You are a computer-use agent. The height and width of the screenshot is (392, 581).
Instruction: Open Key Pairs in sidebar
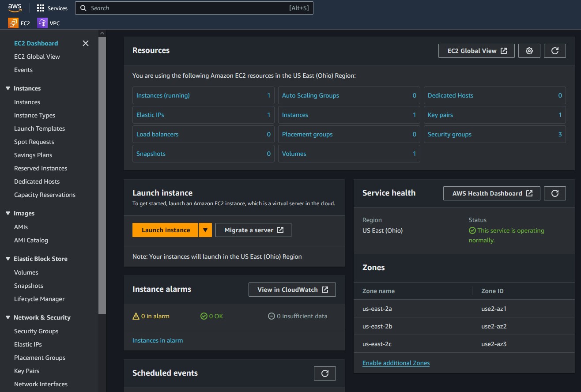point(26,371)
